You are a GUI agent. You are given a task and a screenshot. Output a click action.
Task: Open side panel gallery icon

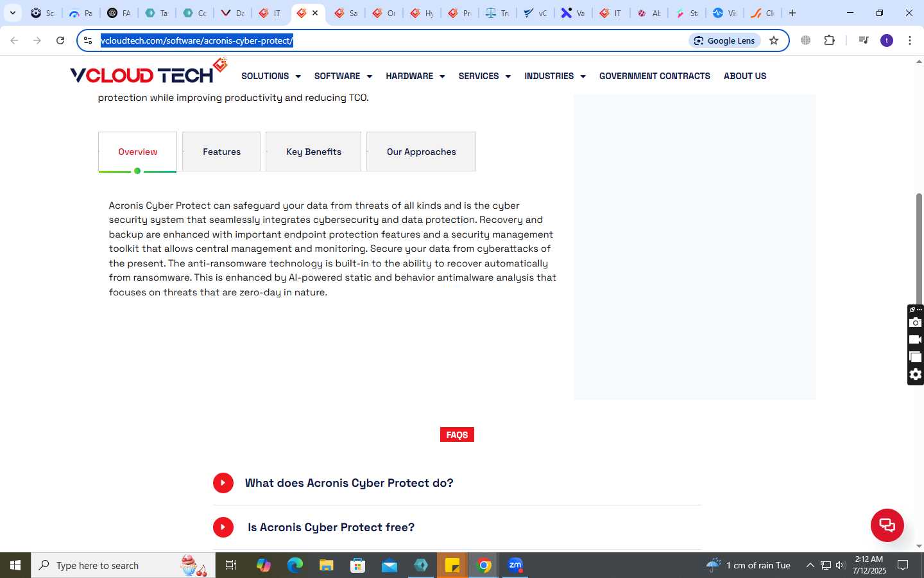(916, 357)
